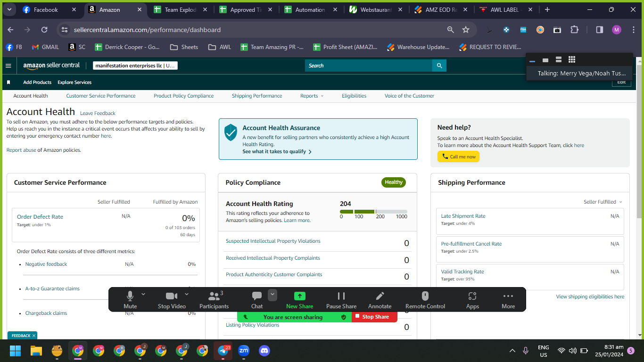The width and height of the screenshot is (644, 362).
Task: Open the GMAIL bookmark
Action: coord(45,47)
